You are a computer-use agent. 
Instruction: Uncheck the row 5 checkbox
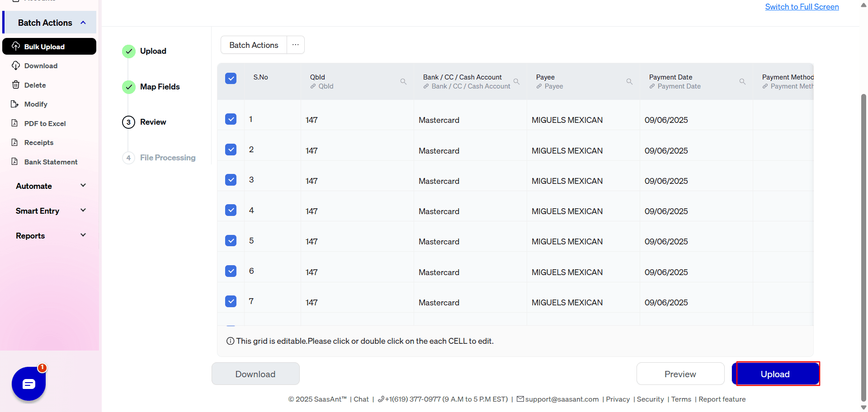pos(231,240)
